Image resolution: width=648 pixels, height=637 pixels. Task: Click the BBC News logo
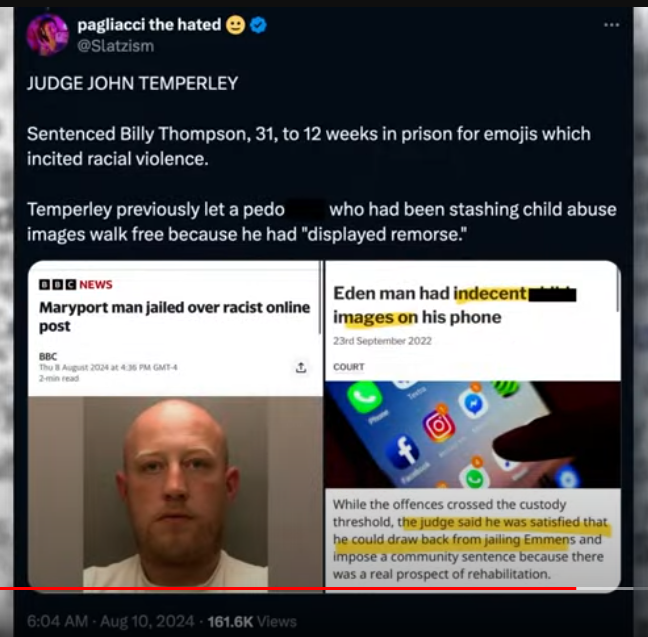tap(76, 284)
